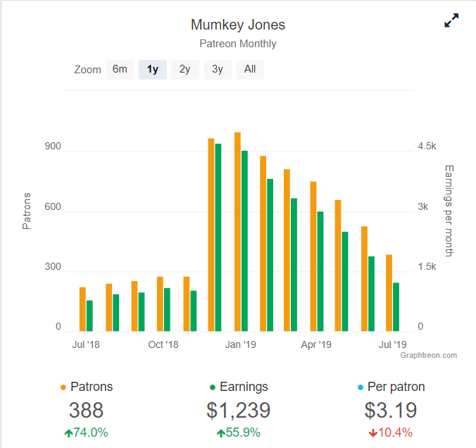This screenshot has width=476, height=448.
Task: Set chart zoom to 6m
Action: 120,70
